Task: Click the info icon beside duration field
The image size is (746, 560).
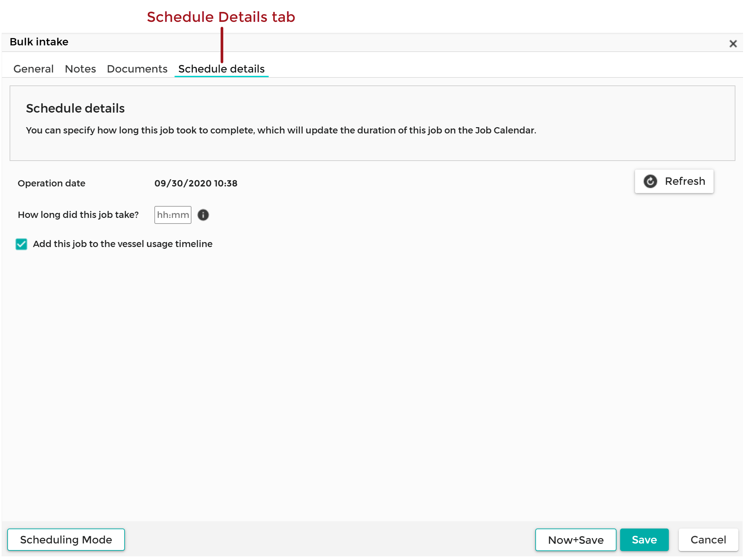Action: tap(203, 215)
